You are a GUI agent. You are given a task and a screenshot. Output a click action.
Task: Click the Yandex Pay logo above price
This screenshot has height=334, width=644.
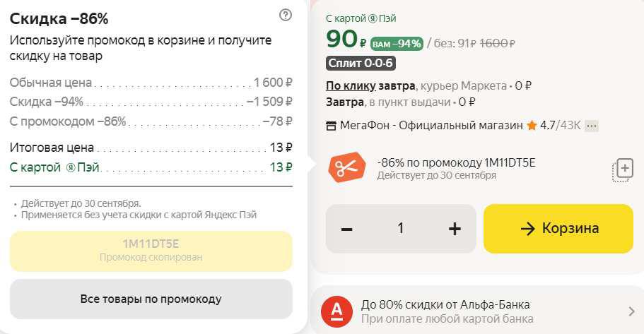coord(373,19)
